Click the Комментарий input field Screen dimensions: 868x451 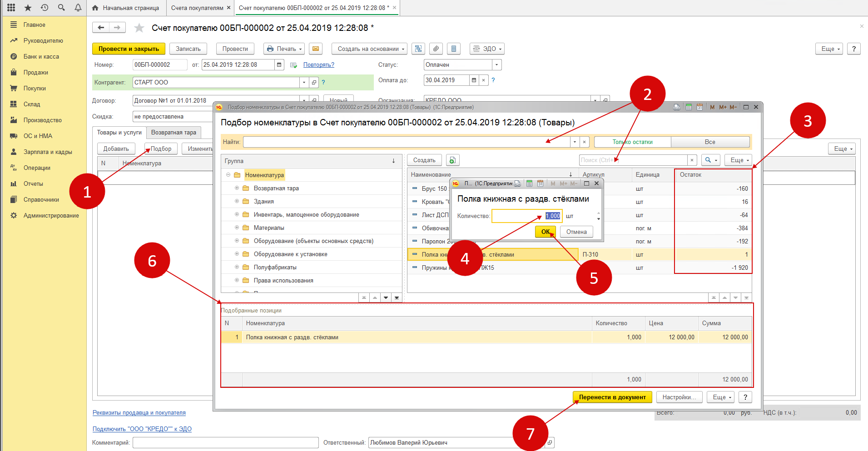(225, 443)
